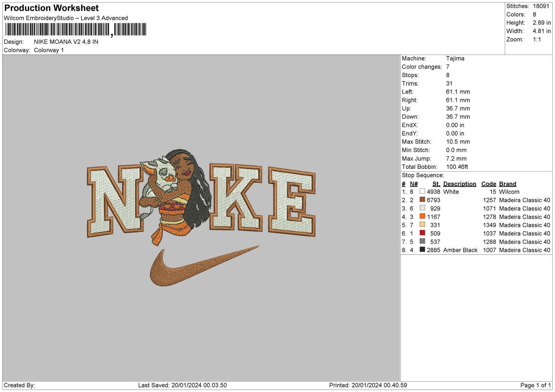Click the 'Wilcom' brand in row 1
Screen dimensions: 555x392
[x=509, y=192]
